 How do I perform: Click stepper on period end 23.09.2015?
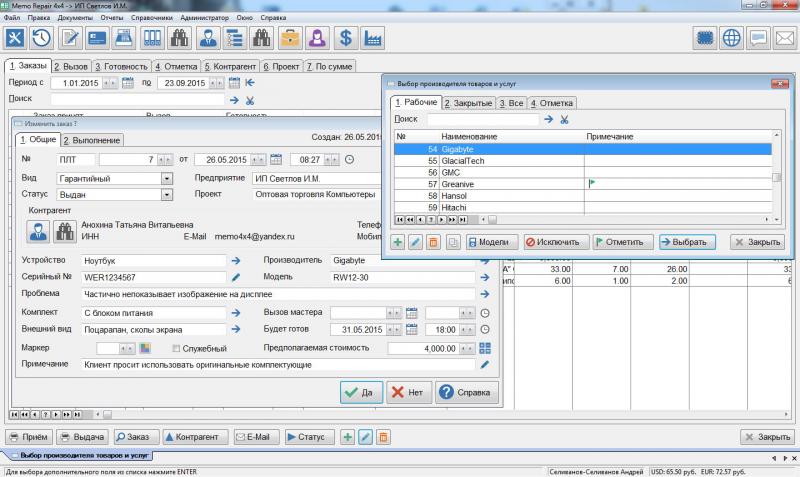click(x=217, y=83)
